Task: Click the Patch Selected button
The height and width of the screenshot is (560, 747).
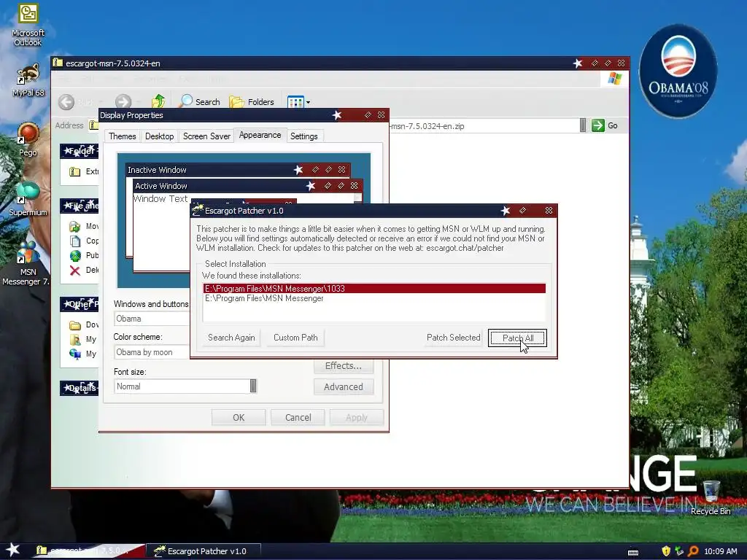Action: point(454,338)
